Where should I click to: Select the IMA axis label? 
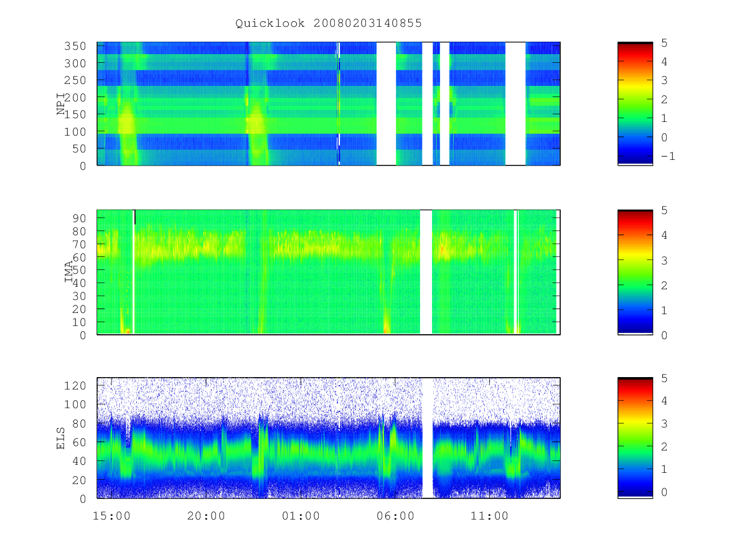[69, 273]
